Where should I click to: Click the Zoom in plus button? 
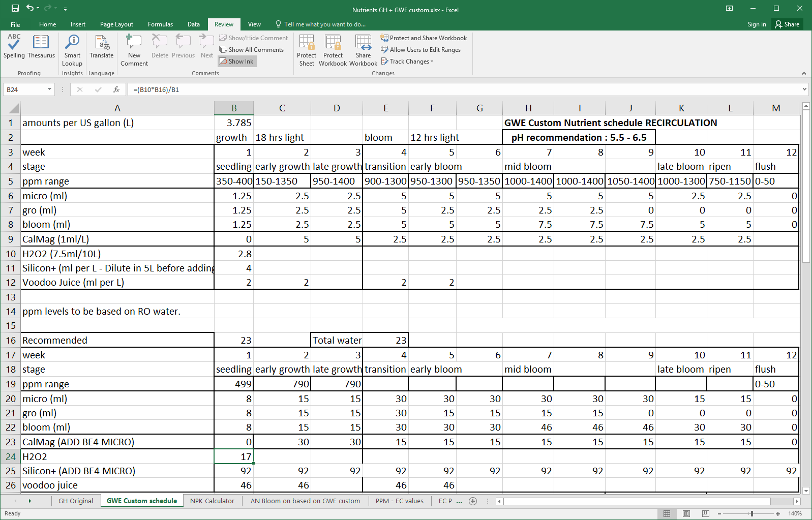[778, 514]
